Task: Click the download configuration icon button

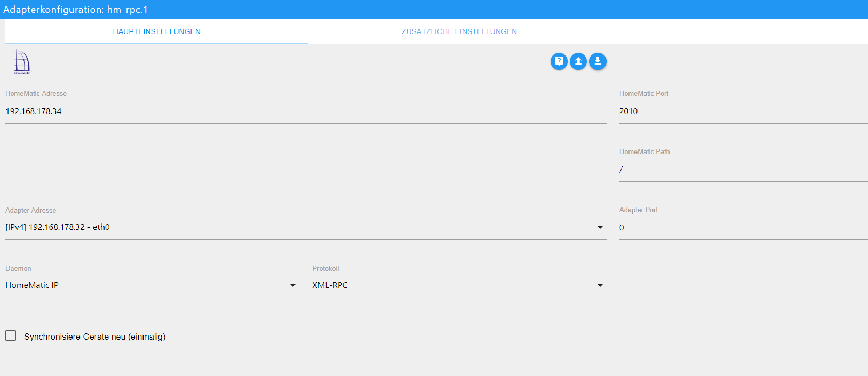Action: click(x=598, y=61)
